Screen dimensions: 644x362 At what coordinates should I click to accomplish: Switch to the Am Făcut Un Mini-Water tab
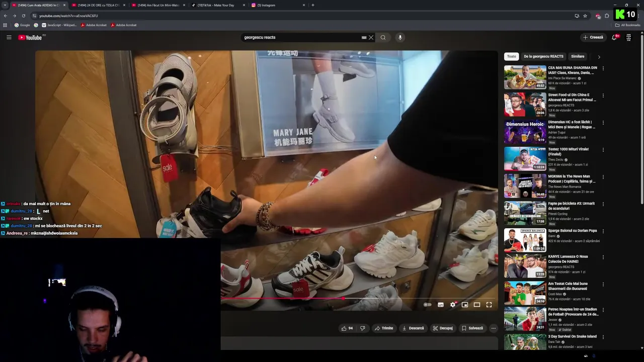click(158, 5)
